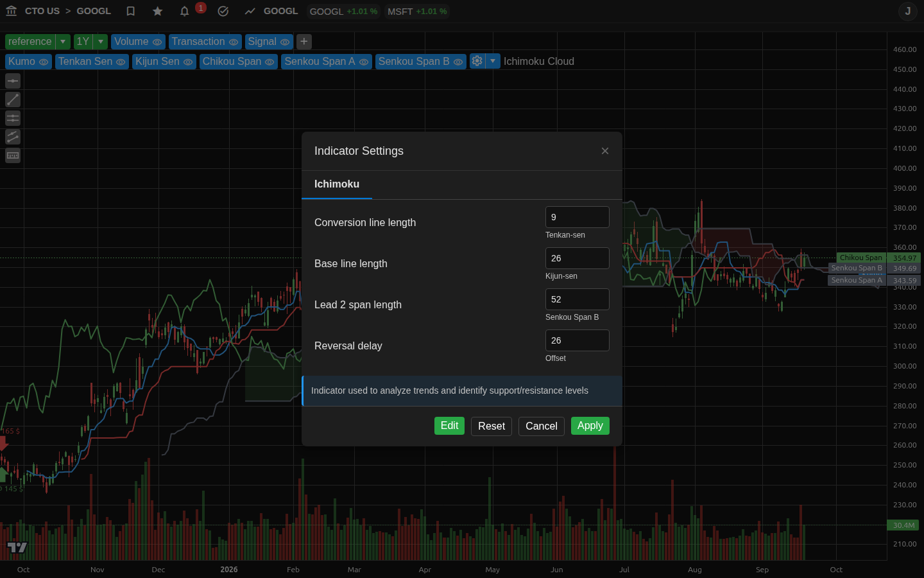This screenshot has width=924, height=578.
Task: Focus the Reversal delay input field
Action: pos(577,340)
